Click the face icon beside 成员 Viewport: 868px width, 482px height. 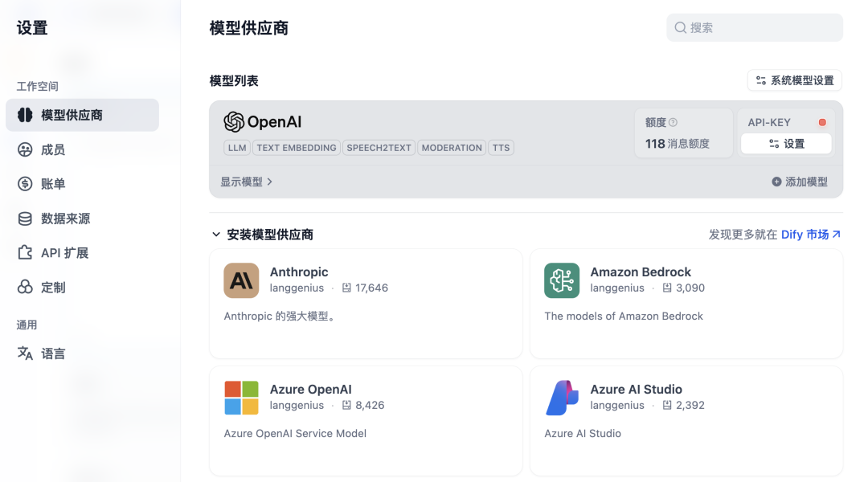(25, 149)
